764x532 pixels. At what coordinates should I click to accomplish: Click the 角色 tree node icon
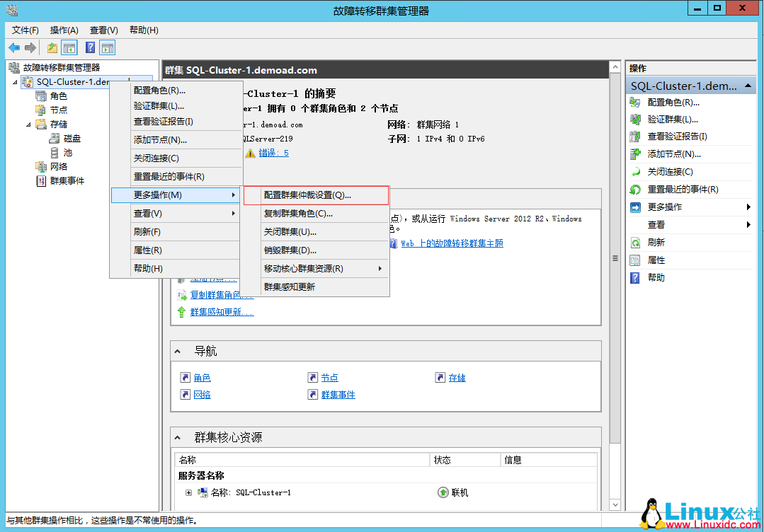41,96
